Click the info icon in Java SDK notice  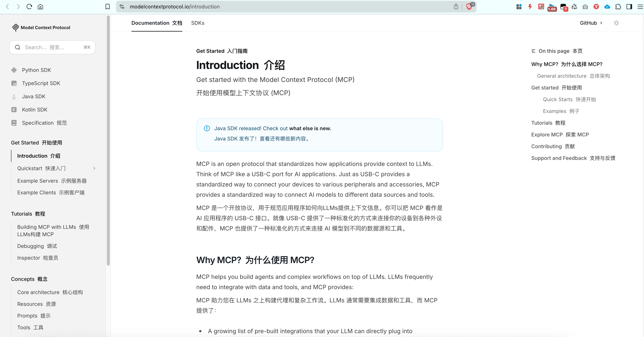click(x=207, y=128)
